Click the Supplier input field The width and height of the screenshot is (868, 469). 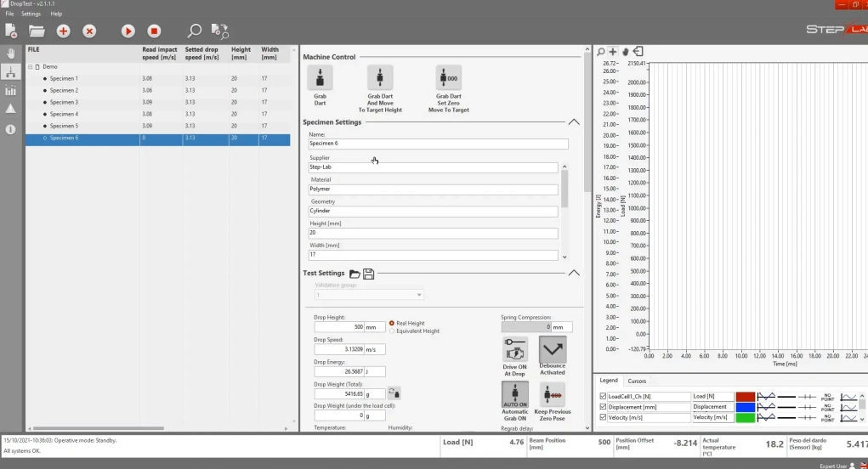[x=433, y=167]
